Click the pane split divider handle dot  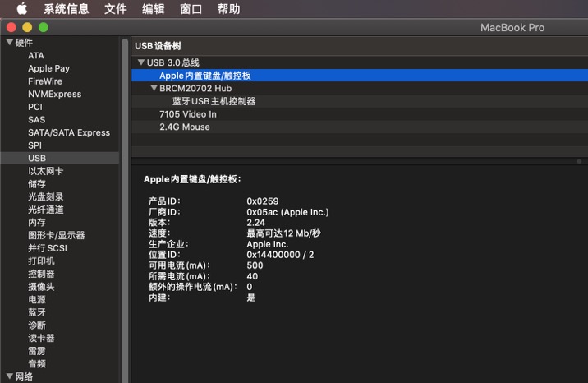click(579, 161)
